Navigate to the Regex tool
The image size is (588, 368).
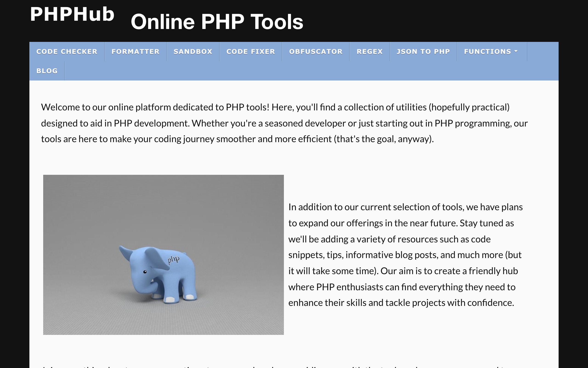coord(370,52)
